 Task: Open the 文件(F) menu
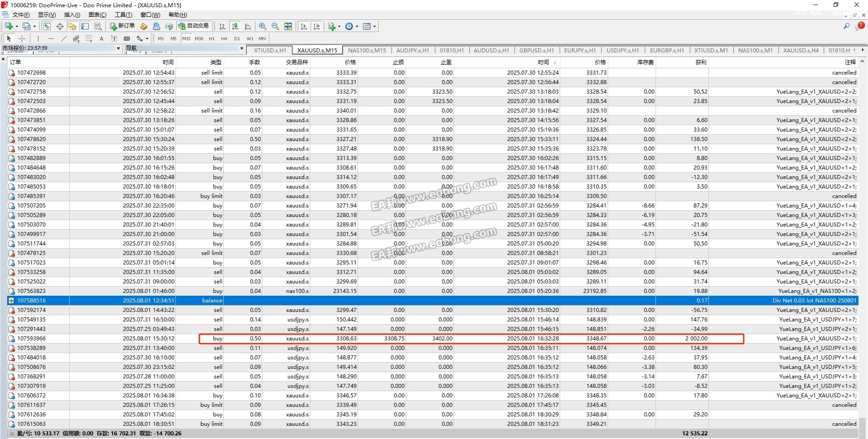click(x=21, y=15)
